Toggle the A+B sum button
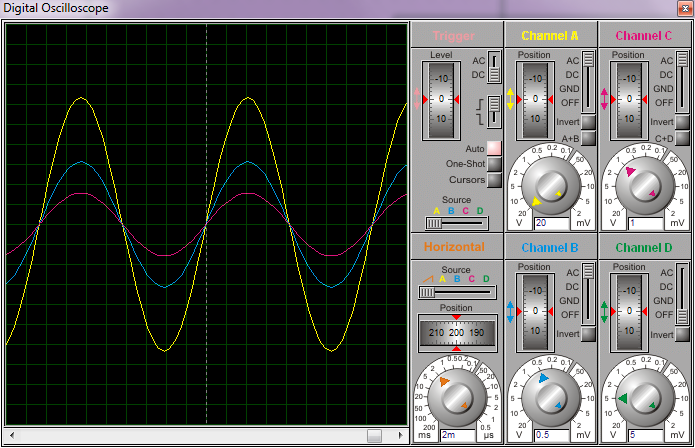Viewport: 695px width, 448px height. (588, 138)
